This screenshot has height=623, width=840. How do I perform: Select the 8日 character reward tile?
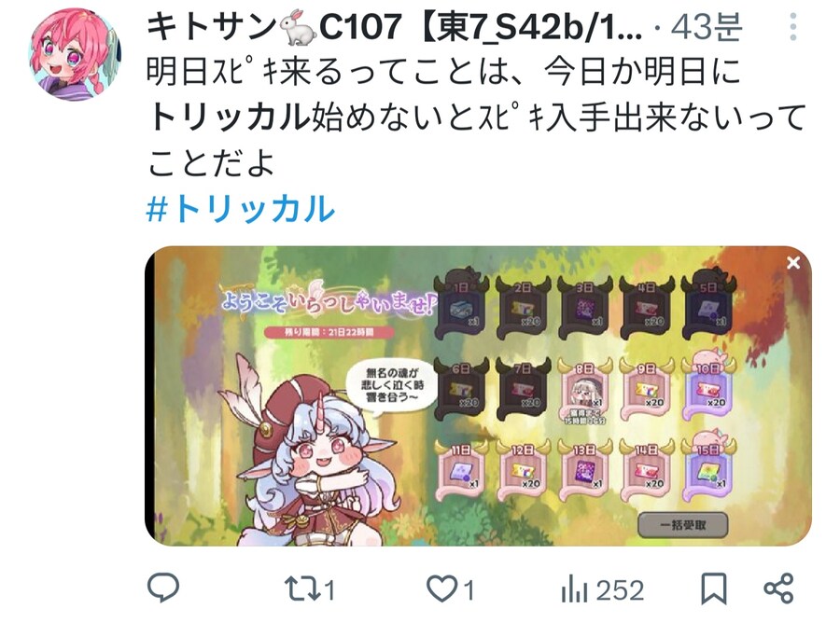[x=584, y=393]
